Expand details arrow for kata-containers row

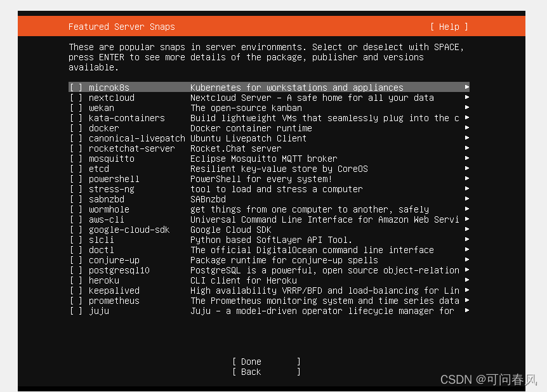pyautogui.click(x=467, y=117)
